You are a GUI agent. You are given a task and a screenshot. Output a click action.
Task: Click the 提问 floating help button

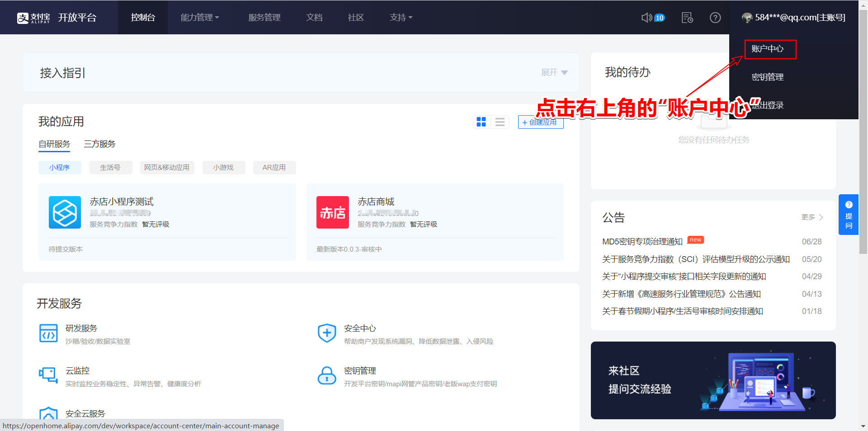(849, 215)
